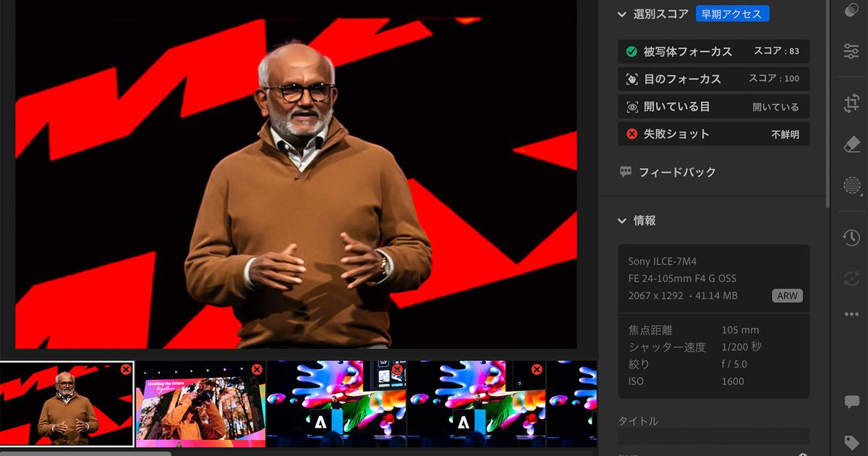Click the 'f / 5.0' aperture value

[x=734, y=364]
